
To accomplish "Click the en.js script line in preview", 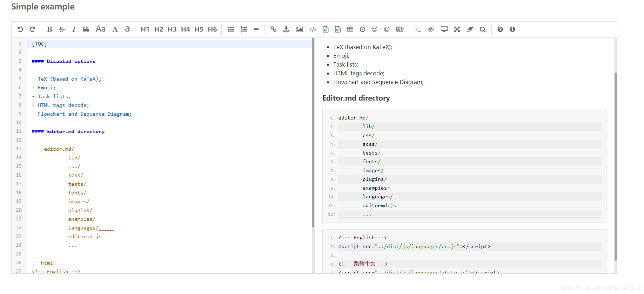I will (x=414, y=246).
